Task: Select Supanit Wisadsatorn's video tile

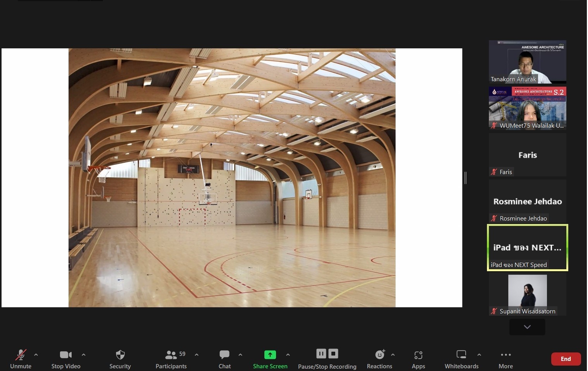Action: click(527, 294)
